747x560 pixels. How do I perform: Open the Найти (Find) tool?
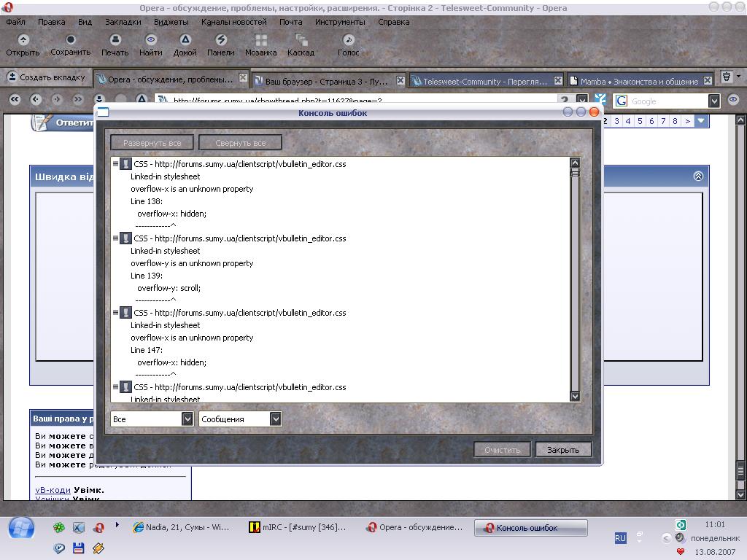[150, 40]
